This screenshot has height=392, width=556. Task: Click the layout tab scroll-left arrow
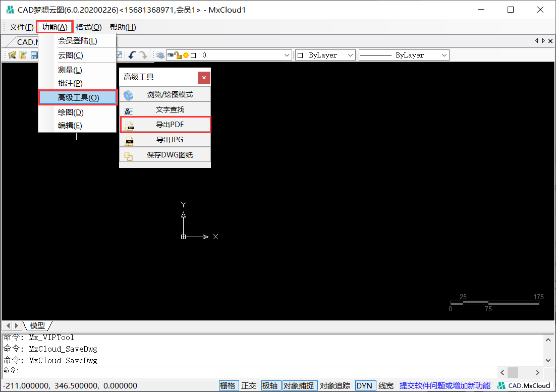coord(8,325)
